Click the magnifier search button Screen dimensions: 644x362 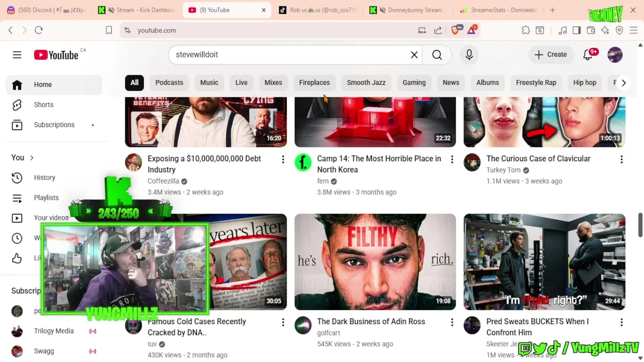point(437,55)
